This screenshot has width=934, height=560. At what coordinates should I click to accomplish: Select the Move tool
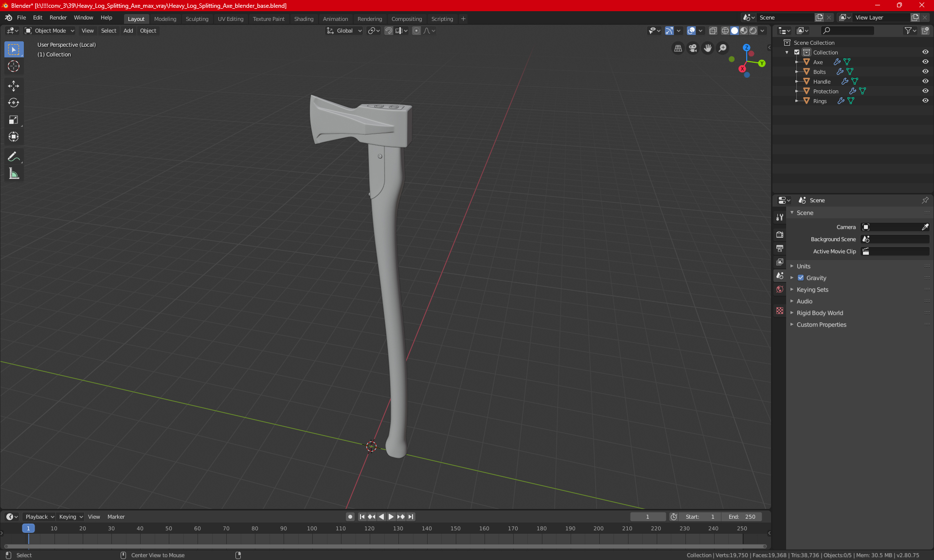14,86
